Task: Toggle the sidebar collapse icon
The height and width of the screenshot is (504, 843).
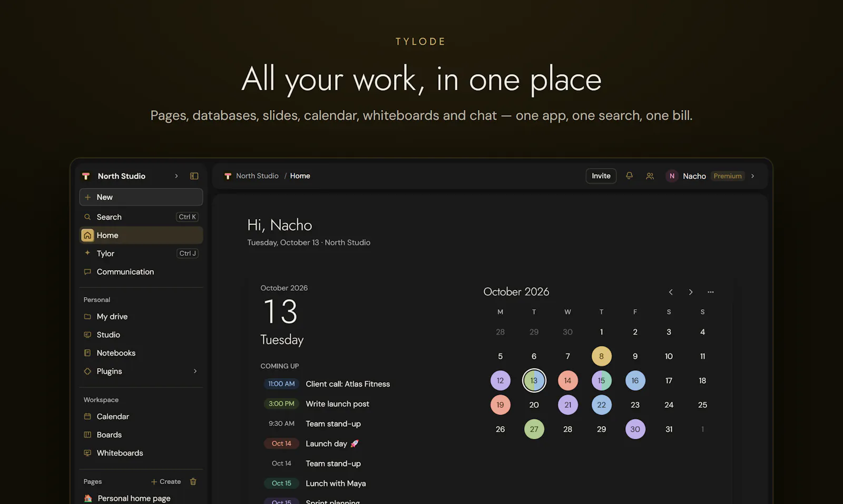Action: click(x=194, y=176)
